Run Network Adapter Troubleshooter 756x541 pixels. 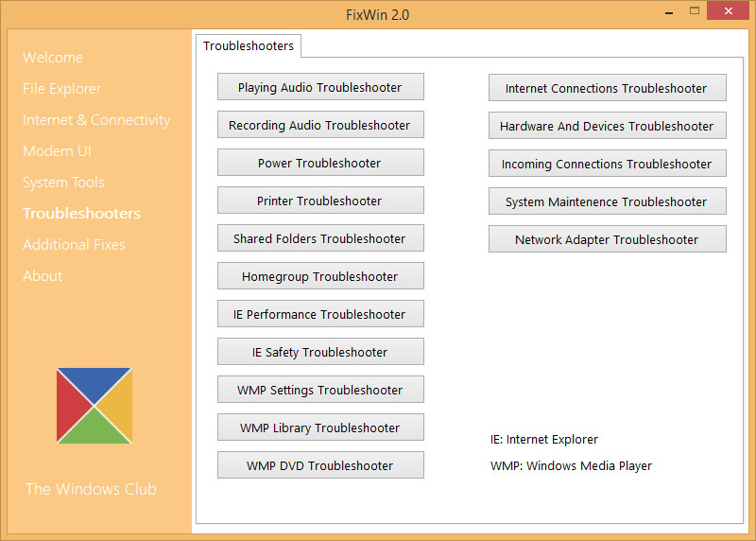tap(608, 239)
